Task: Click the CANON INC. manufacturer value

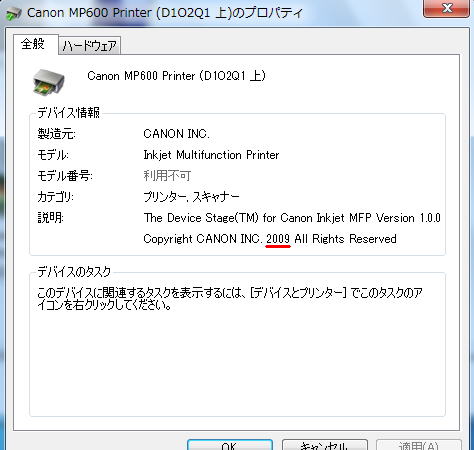Action: (176, 134)
